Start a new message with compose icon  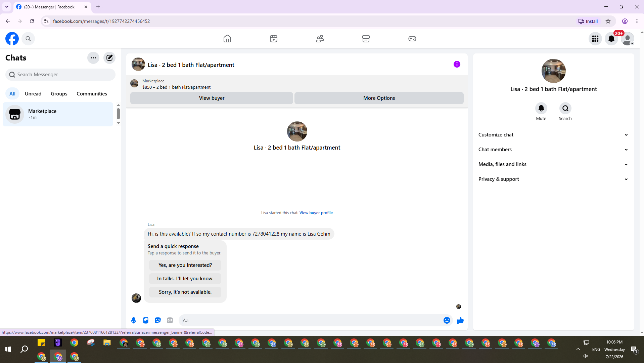pos(109,58)
